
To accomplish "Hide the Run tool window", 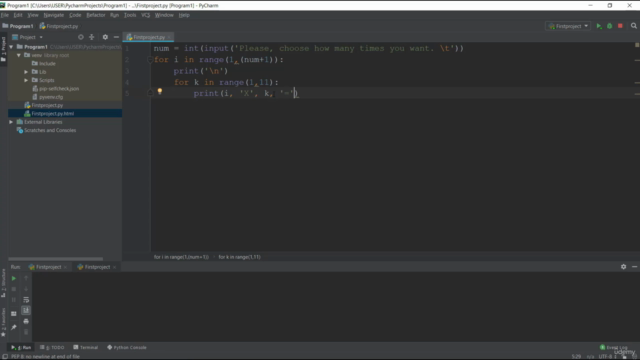I will click(634, 267).
